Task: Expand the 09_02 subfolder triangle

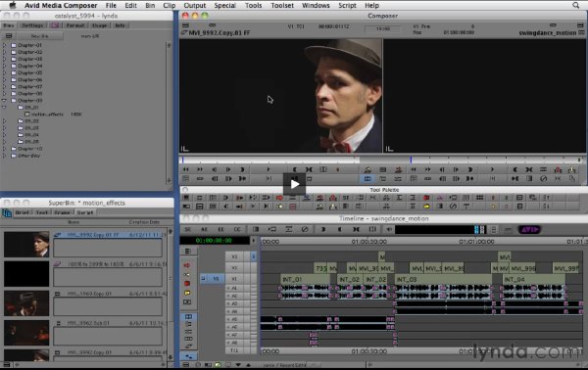Action: (4, 121)
